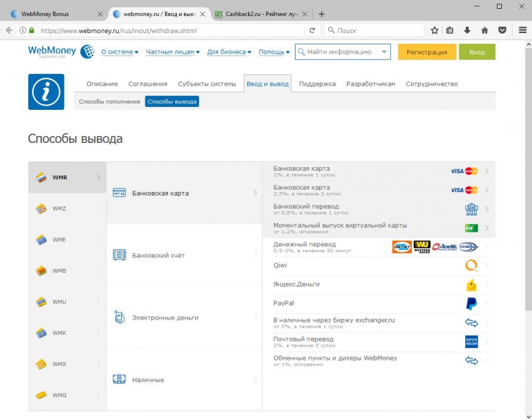The image size is (532, 420).
Task: Expand the 'Частным лицам' dropdown
Action: pyautogui.click(x=173, y=52)
